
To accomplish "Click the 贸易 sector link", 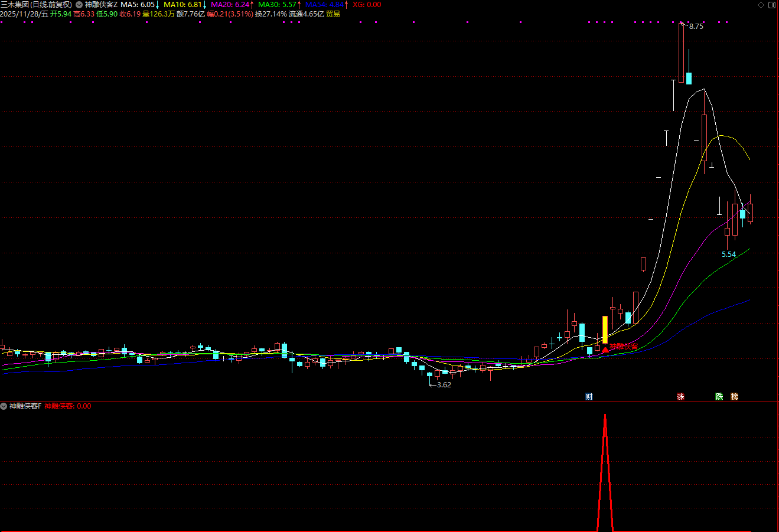I will [333, 14].
